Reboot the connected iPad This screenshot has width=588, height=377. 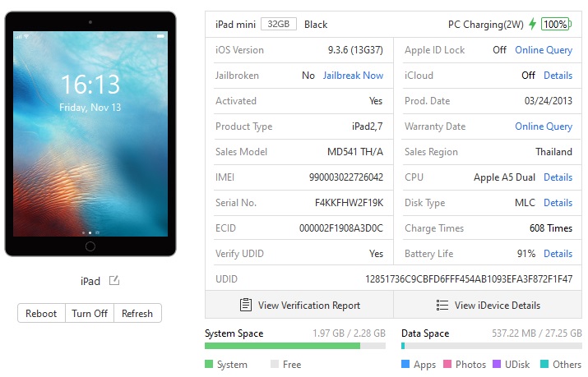tap(41, 313)
